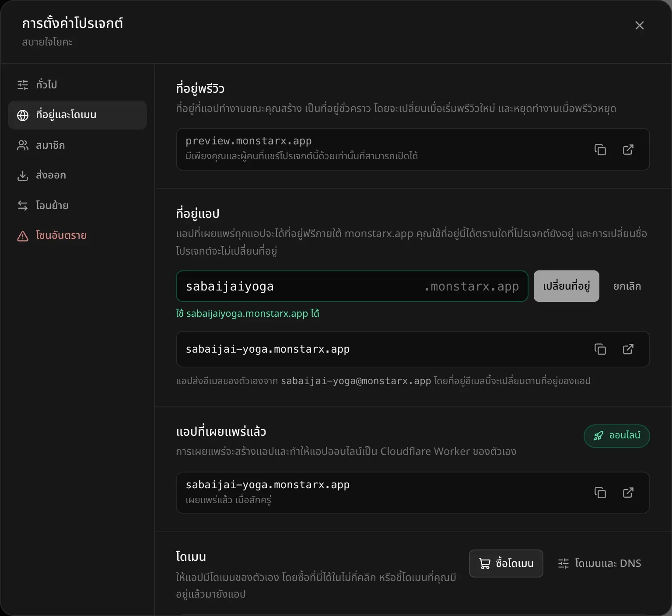Click the เผยแพร่แล้ว เมื่อสักครู่ status text
672x616 pixels.
[x=228, y=500]
